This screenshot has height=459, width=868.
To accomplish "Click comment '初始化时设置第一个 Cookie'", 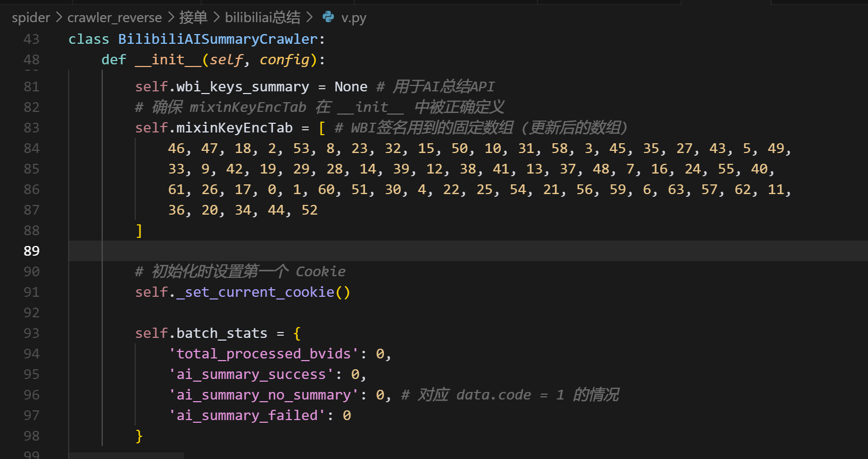I will point(248,271).
